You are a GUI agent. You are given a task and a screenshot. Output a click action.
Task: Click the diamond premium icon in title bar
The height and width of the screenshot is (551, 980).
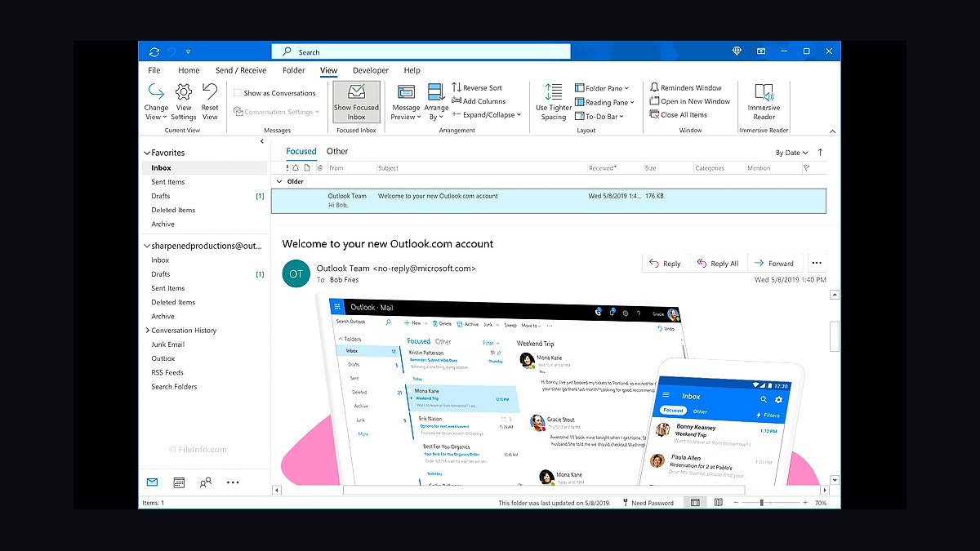point(737,51)
